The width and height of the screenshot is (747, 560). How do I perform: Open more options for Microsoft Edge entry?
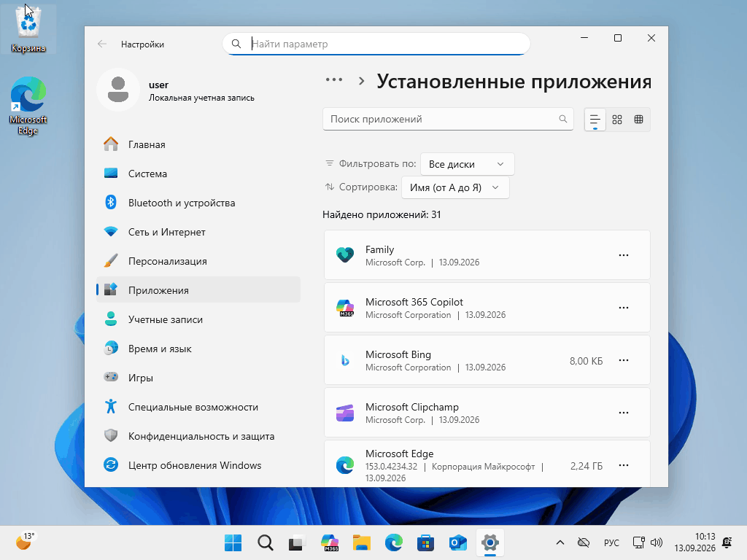624,465
